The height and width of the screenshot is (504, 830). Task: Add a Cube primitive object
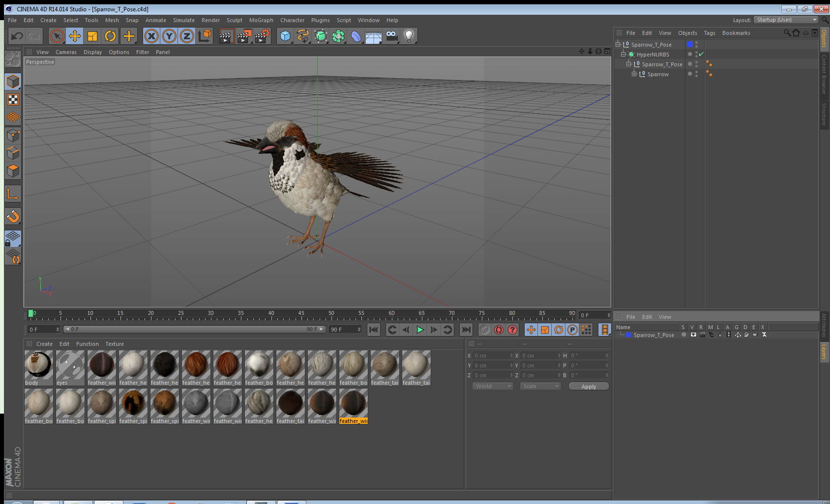coord(285,36)
